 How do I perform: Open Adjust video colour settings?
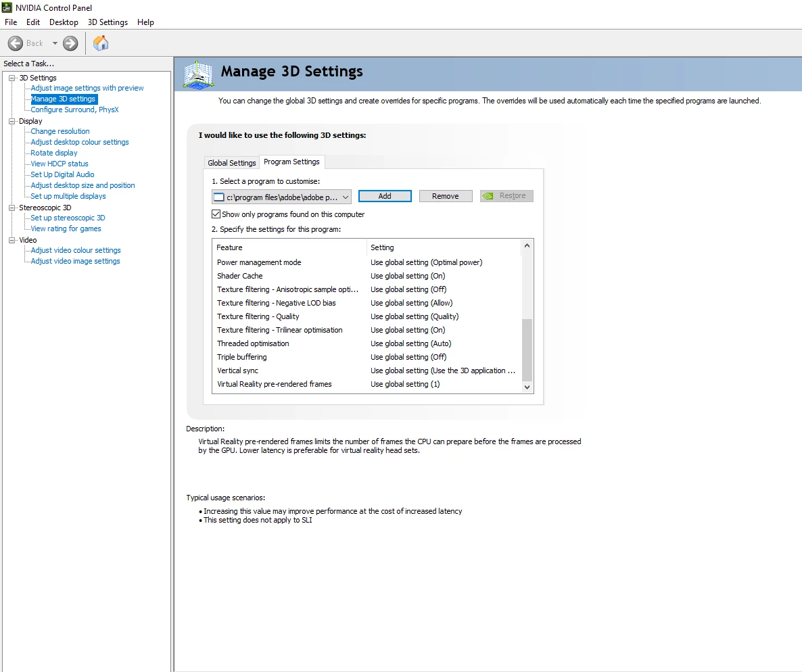tap(76, 250)
